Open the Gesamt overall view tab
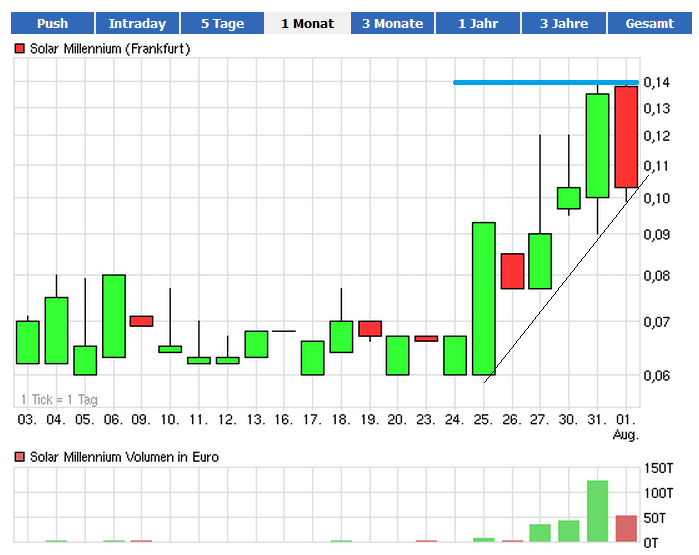The height and width of the screenshot is (555, 699). 649,23
